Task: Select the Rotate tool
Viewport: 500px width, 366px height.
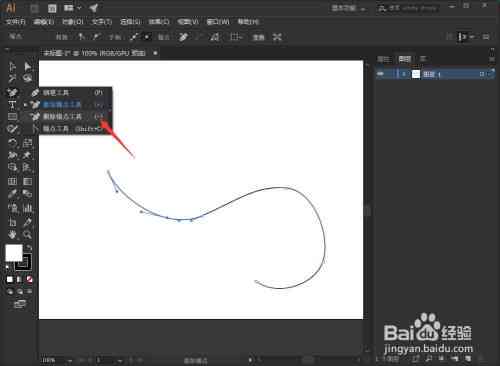Action: coord(12,143)
